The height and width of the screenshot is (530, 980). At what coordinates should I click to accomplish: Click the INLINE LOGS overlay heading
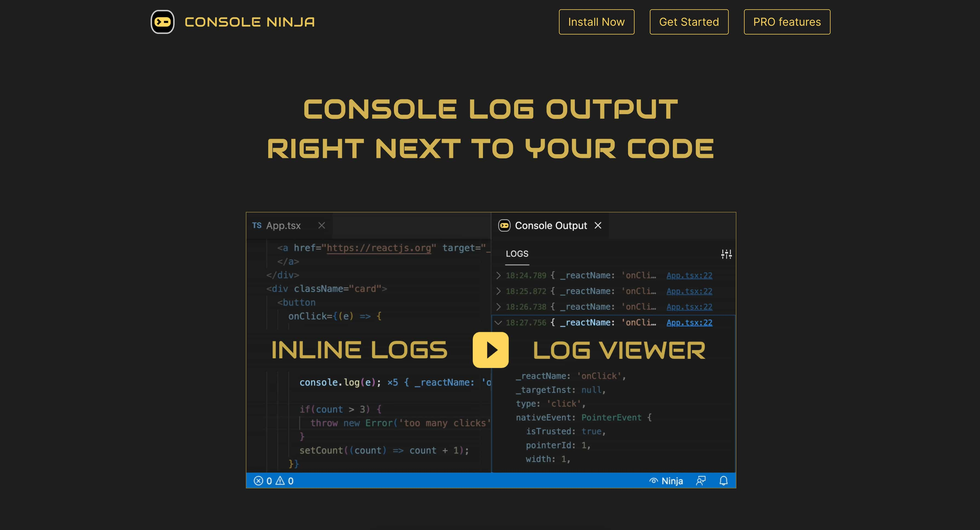359,350
